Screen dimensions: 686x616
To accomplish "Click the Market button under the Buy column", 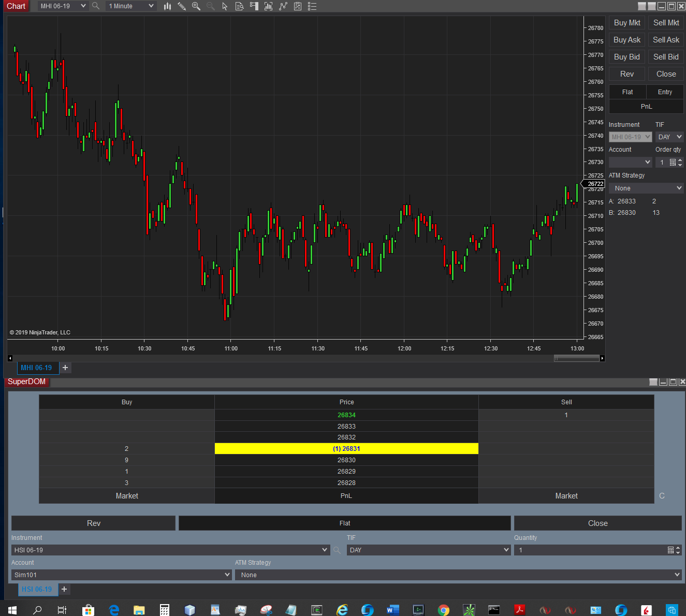I will (x=127, y=496).
